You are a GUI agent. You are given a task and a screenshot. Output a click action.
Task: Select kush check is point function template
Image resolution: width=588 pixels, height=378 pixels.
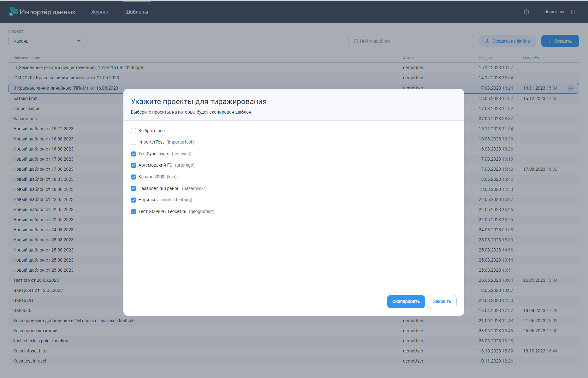tap(294, 341)
